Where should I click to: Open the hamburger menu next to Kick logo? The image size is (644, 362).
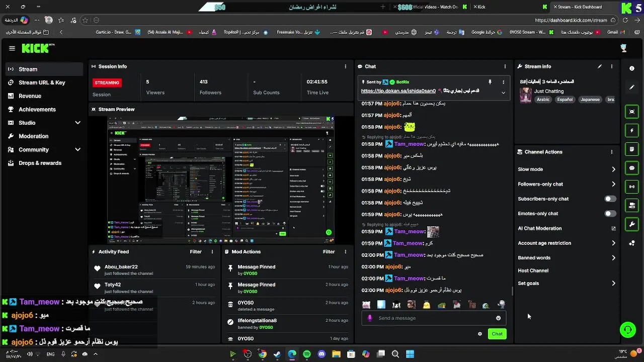12,48
